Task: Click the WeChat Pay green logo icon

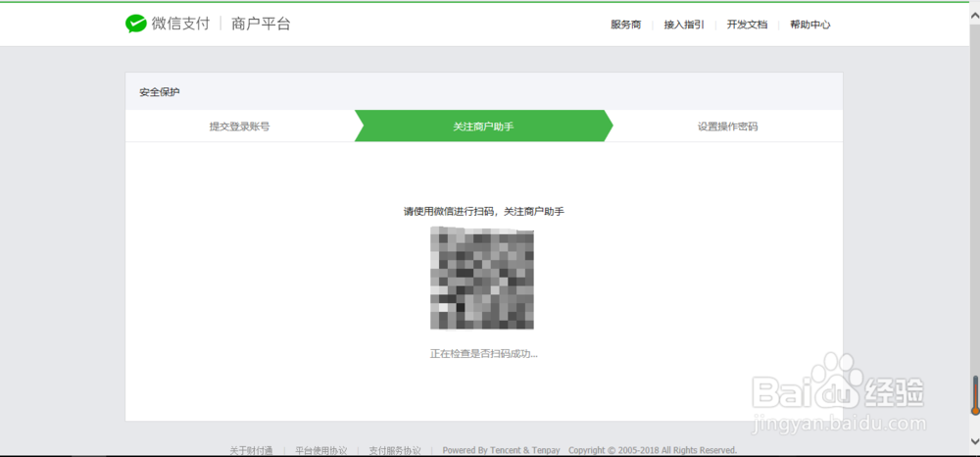Action: pos(135,25)
